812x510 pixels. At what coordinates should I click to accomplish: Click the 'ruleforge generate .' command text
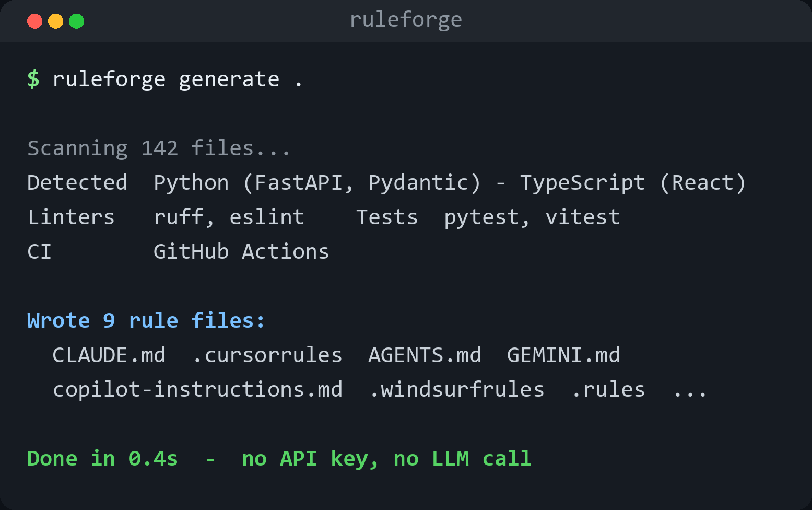click(x=178, y=79)
